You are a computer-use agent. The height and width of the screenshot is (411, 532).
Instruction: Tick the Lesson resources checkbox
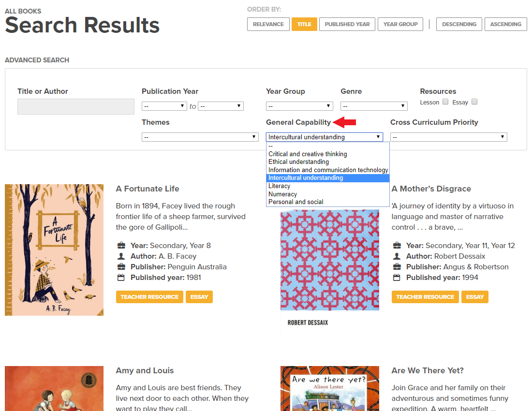coord(445,102)
